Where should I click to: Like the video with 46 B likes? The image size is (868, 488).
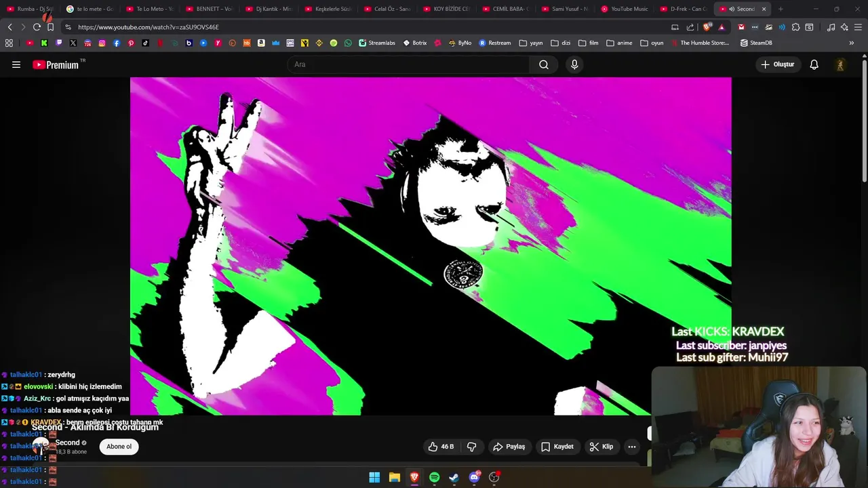pyautogui.click(x=441, y=447)
